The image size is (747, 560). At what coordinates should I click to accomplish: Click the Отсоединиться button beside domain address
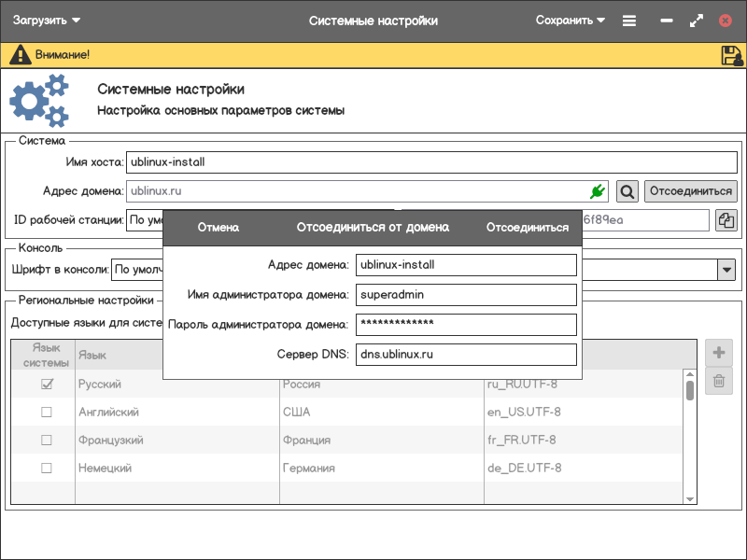coord(690,191)
